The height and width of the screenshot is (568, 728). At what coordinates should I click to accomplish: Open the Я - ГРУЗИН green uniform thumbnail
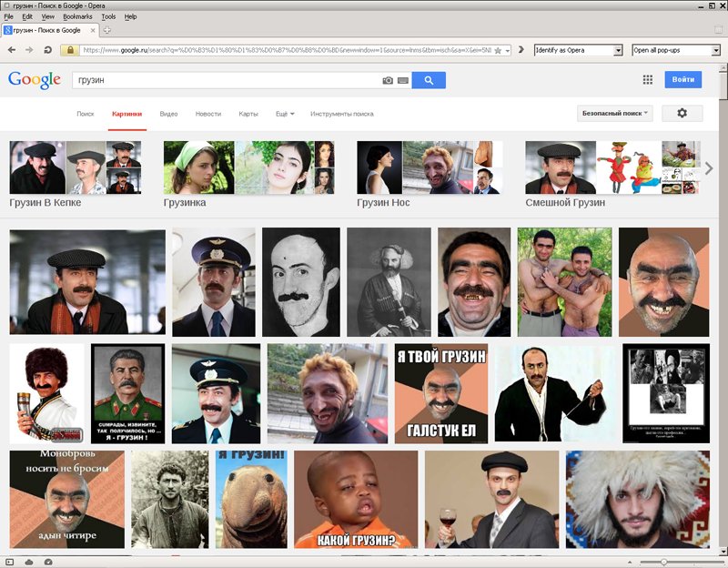click(x=127, y=393)
